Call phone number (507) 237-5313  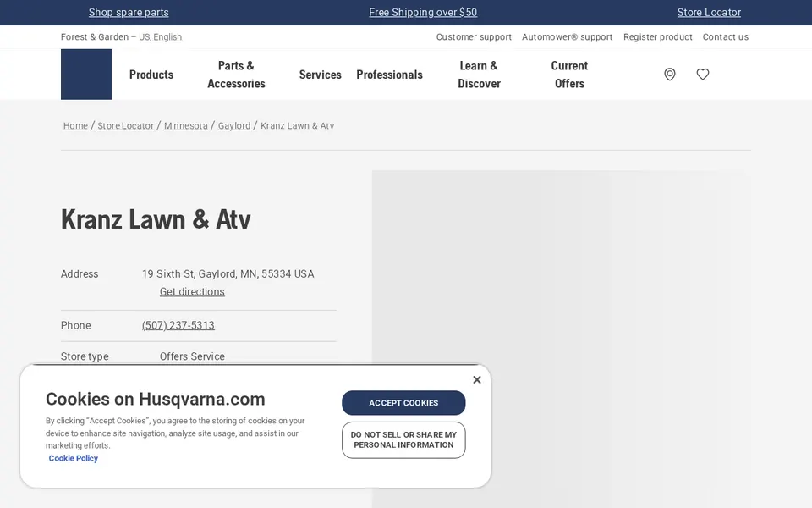pos(178,325)
